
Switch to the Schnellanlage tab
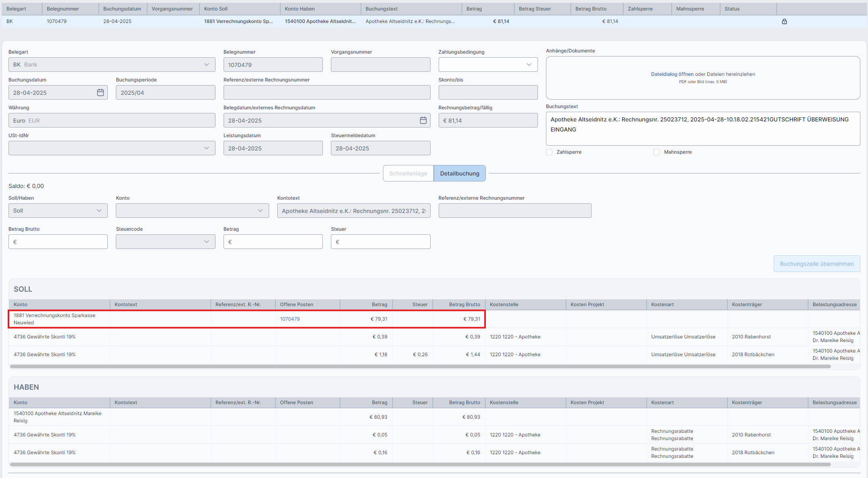pos(408,173)
